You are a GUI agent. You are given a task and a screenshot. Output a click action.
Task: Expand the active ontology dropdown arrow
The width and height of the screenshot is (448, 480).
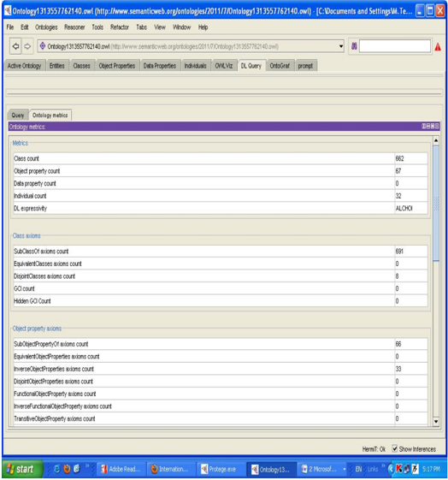(341, 46)
